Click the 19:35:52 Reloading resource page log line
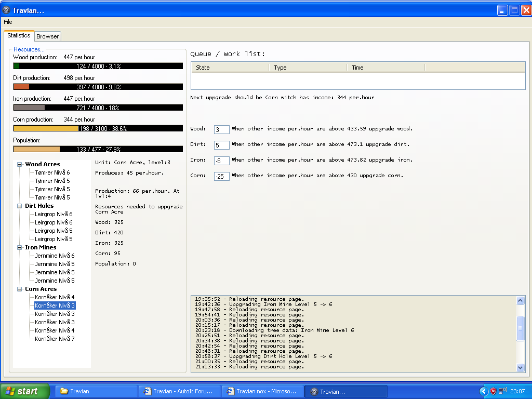Viewport: 532px width, 399px height. pyautogui.click(x=249, y=299)
